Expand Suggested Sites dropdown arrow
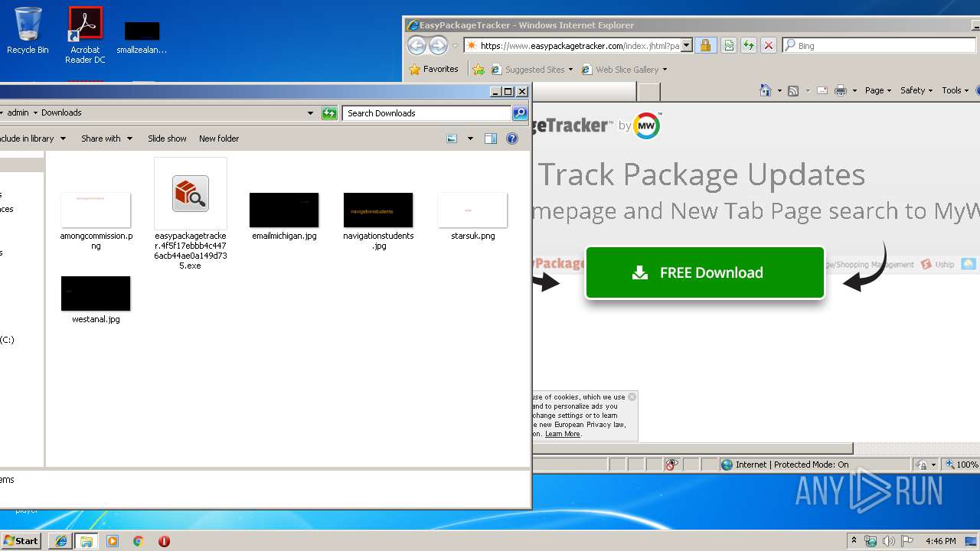Screen dimensions: 980x551 (x=570, y=70)
